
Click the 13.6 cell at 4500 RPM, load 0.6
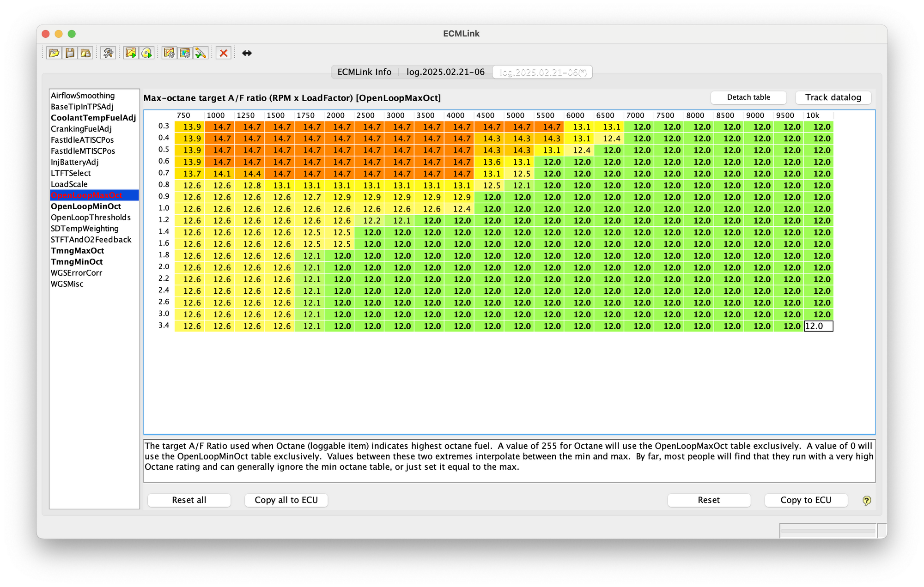(x=489, y=162)
